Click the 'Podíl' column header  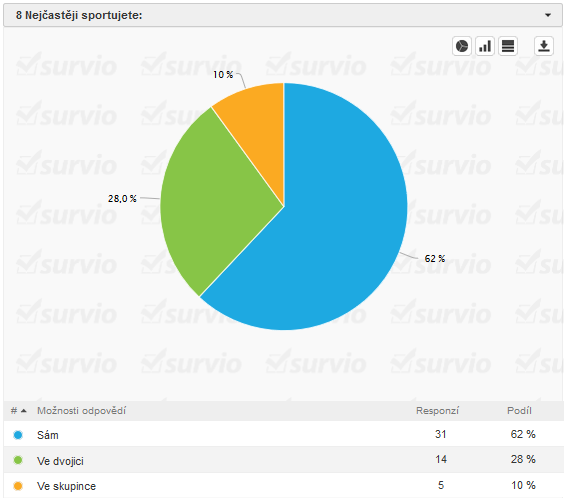[519, 411]
